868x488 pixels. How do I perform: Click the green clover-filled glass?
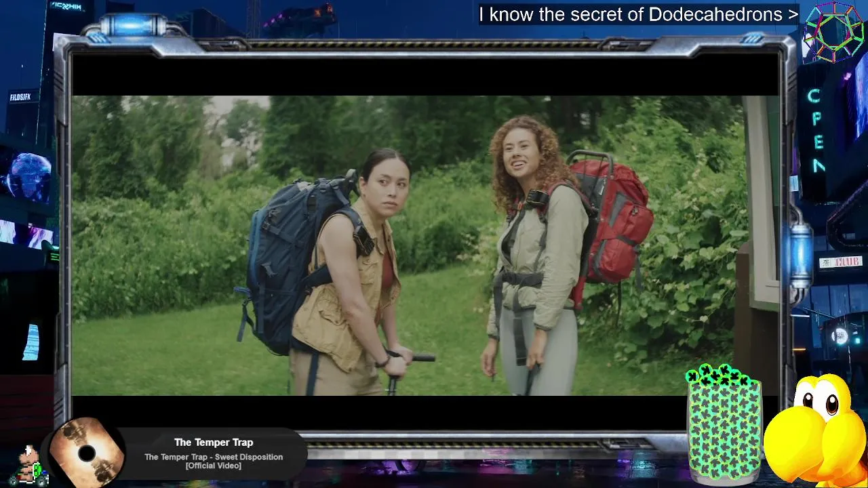coord(724,424)
